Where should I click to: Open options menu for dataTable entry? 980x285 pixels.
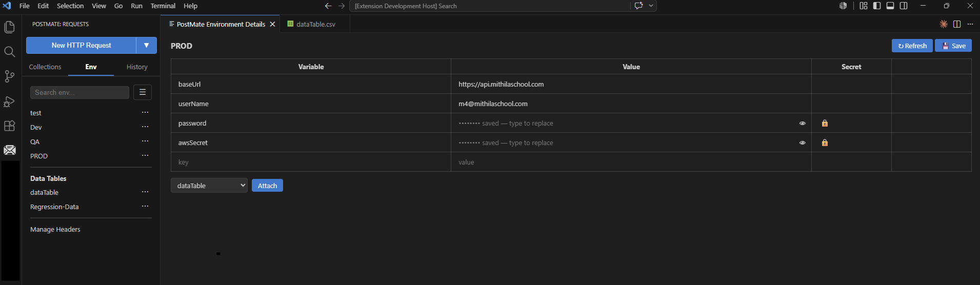145,192
